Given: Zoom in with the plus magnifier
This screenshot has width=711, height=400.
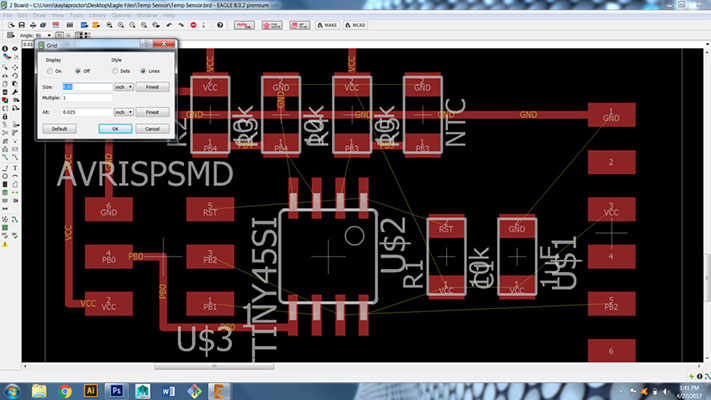Looking at the screenshot, I should 121,25.
